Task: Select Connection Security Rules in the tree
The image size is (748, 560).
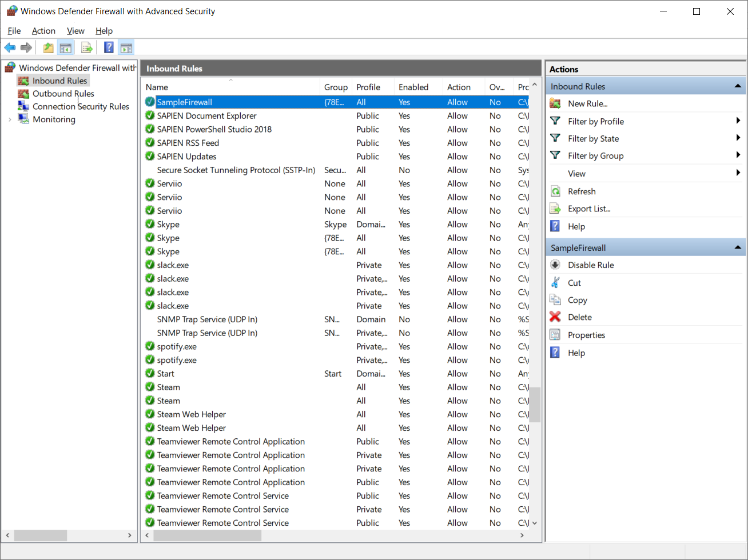Action: (x=81, y=106)
